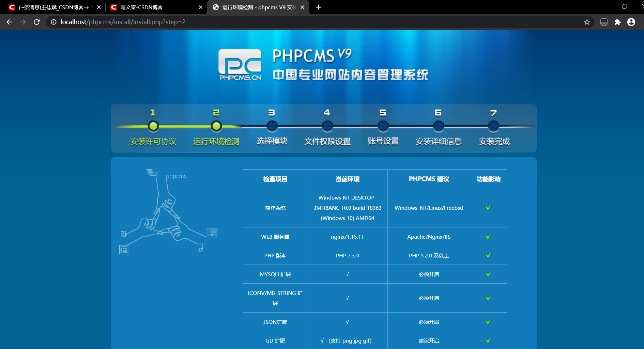This screenshot has height=349, width=644.
Task: Click step 4 circle marker 文件权限设置
Action: (x=327, y=126)
